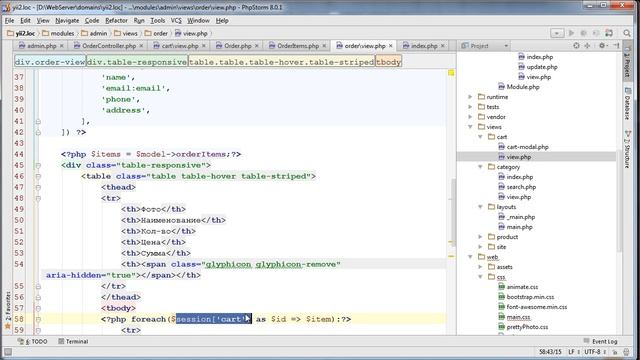Click the tool window quick access icon

pyautogui.click(x=8, y=352)
